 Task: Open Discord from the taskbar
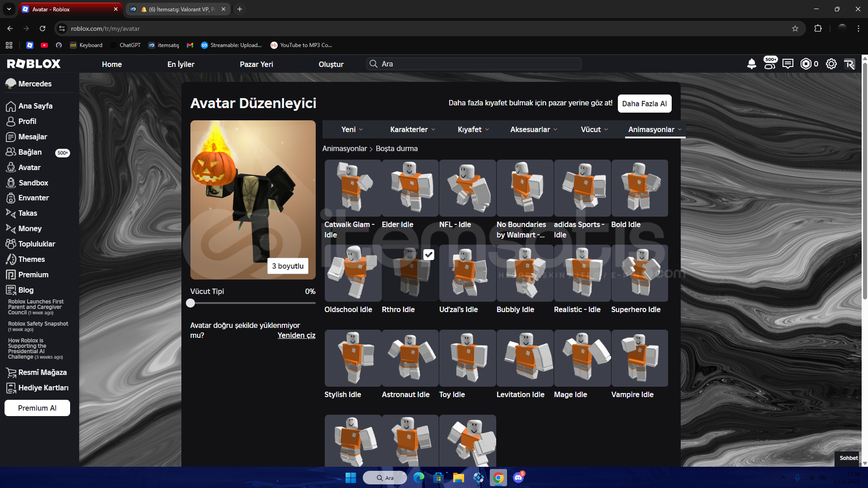[518, 478]
